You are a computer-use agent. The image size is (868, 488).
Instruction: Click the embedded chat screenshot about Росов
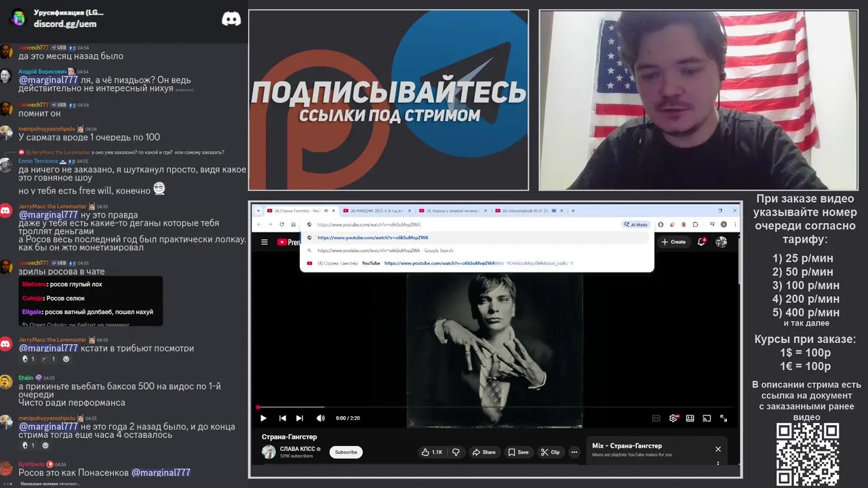(90, 301)
